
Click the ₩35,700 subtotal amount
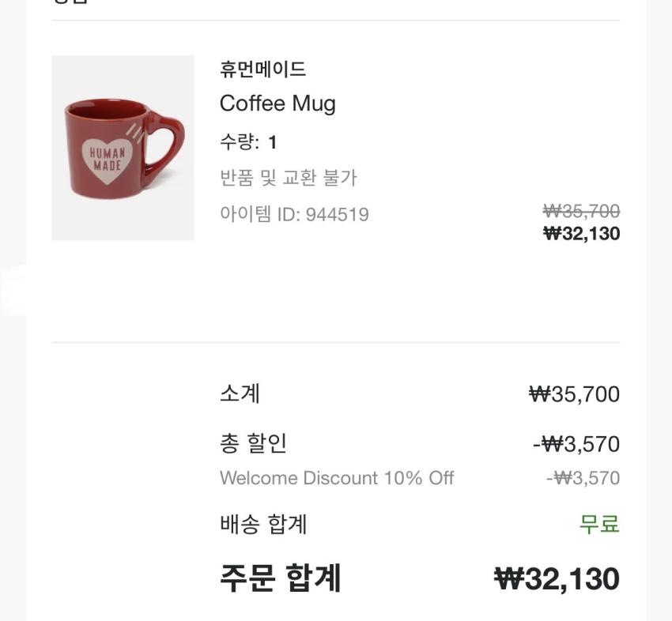click(574, 393)
